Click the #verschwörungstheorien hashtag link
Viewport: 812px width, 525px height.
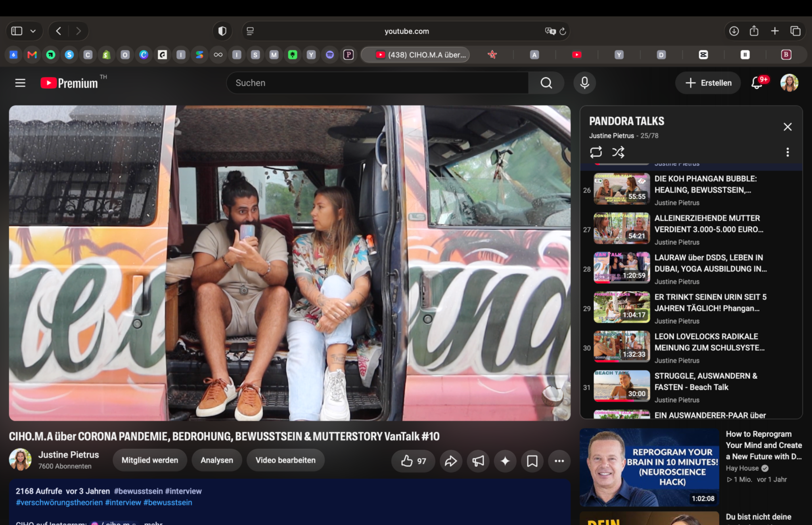coord(59,502)
